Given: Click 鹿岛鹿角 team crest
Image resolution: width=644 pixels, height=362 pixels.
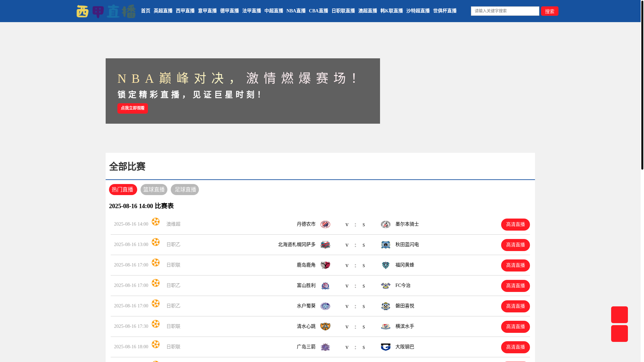Looking at the screenshot, I should point(325,265).
